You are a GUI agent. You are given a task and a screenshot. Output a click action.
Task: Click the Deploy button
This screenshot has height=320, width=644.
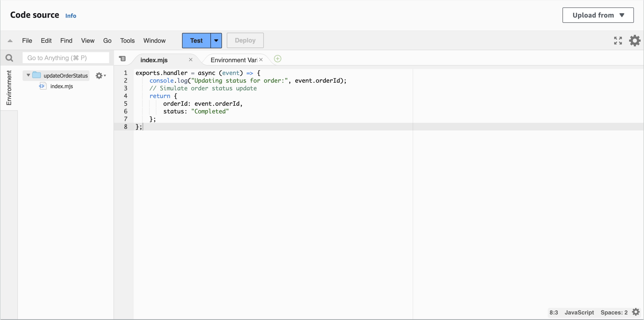[245, 40]
